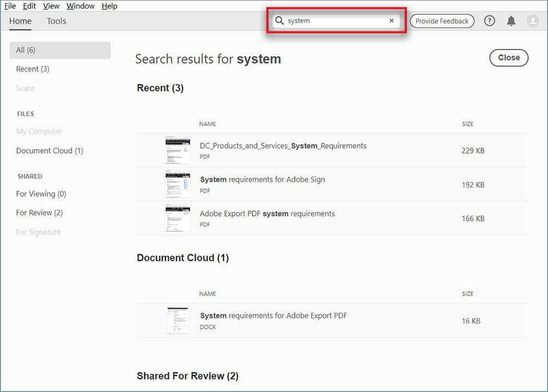Click NAME column header under Recent
Image resolution: width=548 pixels, height=392 pixels.
208,124
